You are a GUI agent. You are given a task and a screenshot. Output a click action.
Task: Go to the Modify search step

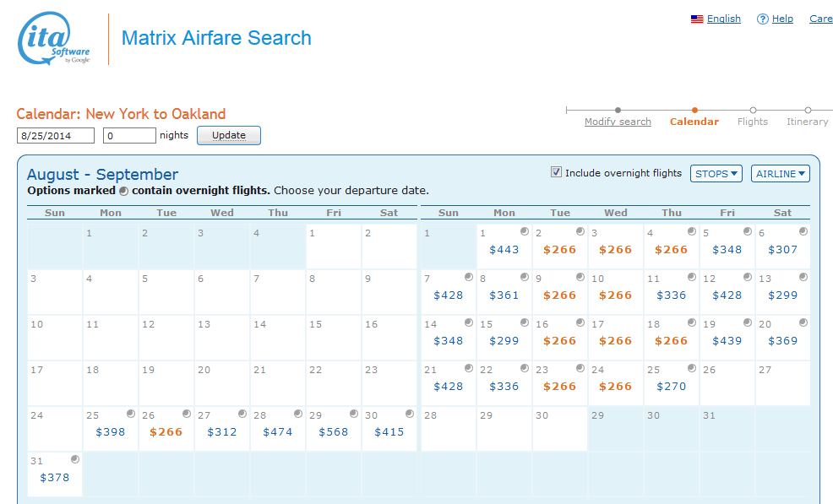(618, 122)
